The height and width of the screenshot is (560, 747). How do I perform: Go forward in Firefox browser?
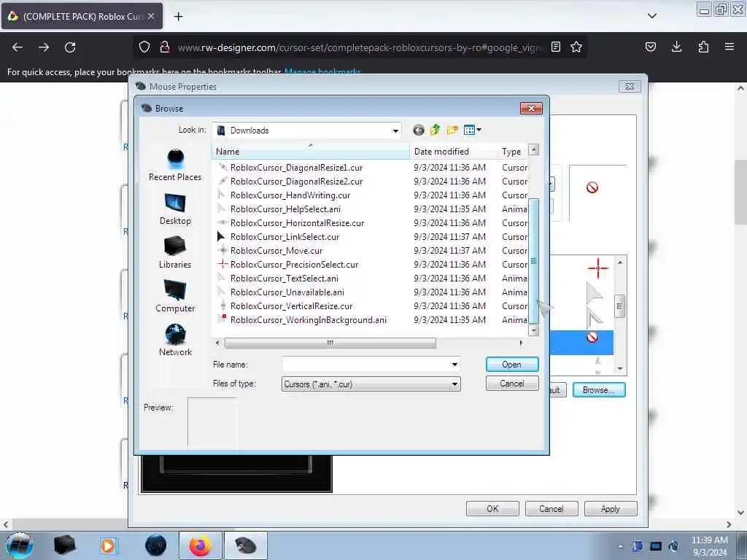(44, 47)
